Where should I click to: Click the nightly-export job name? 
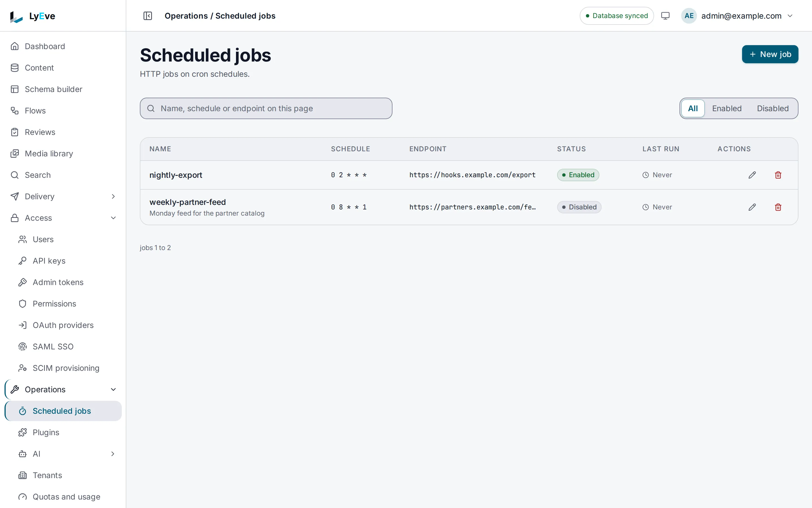click(x=175, y=175)
